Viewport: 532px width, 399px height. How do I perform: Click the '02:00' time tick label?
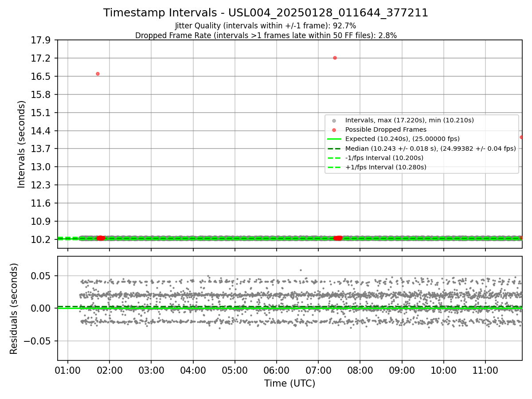click(x=110, y=370)
